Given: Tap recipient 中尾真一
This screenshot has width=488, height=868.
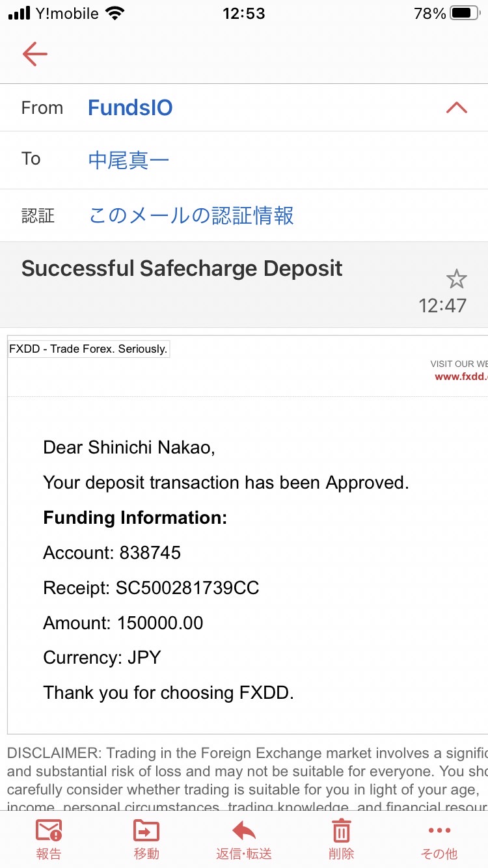Looking at the screenshot, I should (129, 159).
